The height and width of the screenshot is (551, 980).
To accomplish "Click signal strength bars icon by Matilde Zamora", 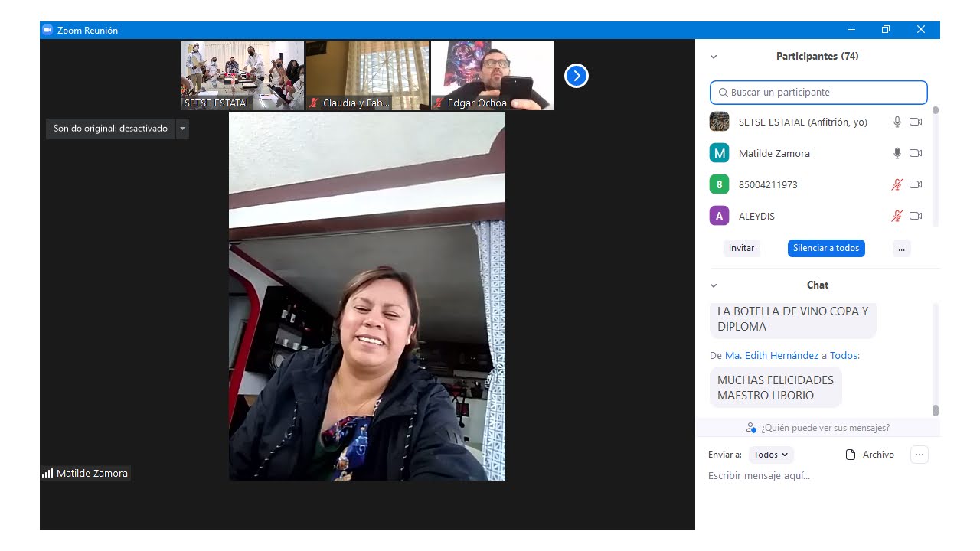I will pyautogui.click(x=47, y=474).
